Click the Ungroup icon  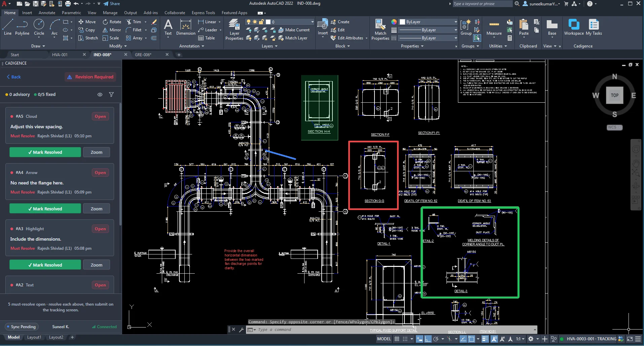(x=477, y=22)
